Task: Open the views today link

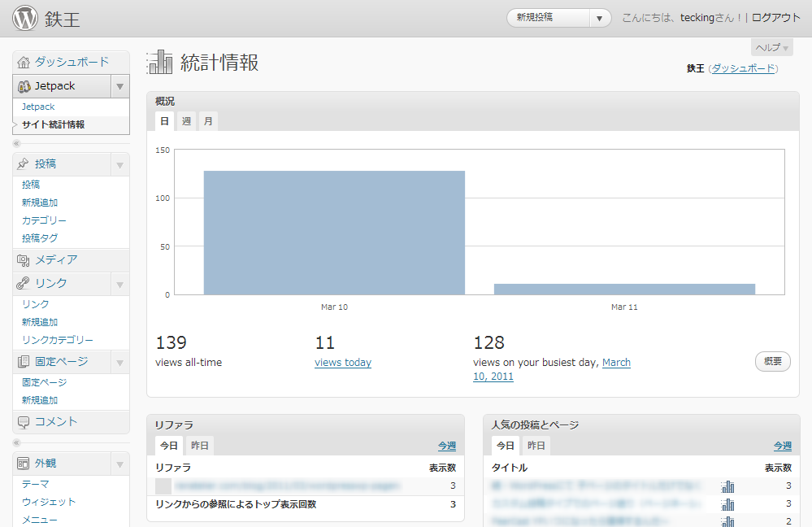Action: point(343,362)
